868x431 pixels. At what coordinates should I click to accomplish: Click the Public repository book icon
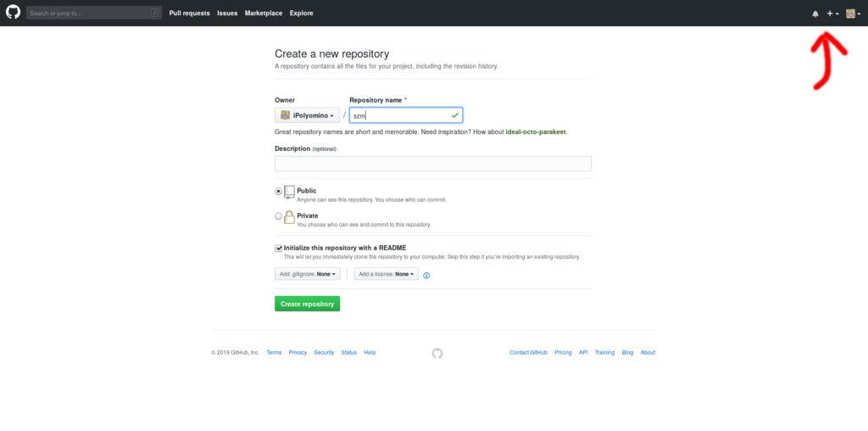[x=290, y=193]
